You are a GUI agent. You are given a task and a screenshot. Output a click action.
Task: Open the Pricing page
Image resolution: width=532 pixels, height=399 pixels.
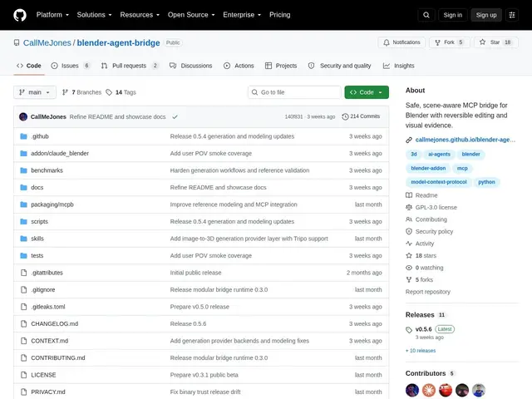(280, 15)
